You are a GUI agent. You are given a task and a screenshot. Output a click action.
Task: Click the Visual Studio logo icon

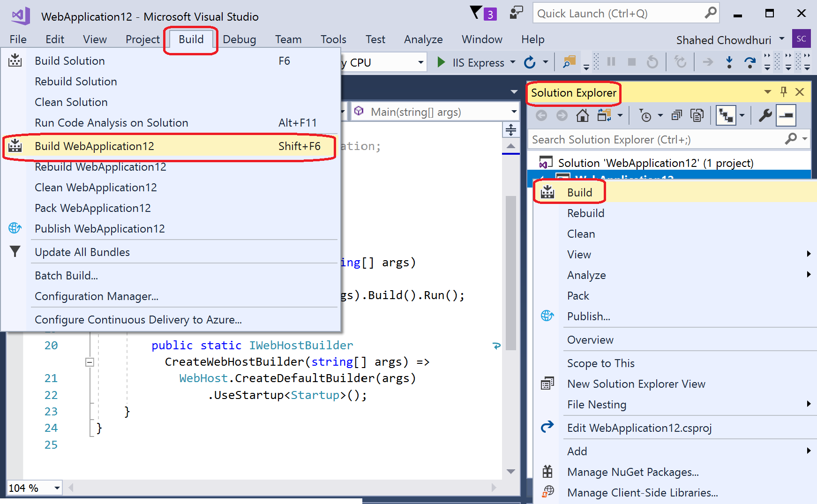coord(21,16)
